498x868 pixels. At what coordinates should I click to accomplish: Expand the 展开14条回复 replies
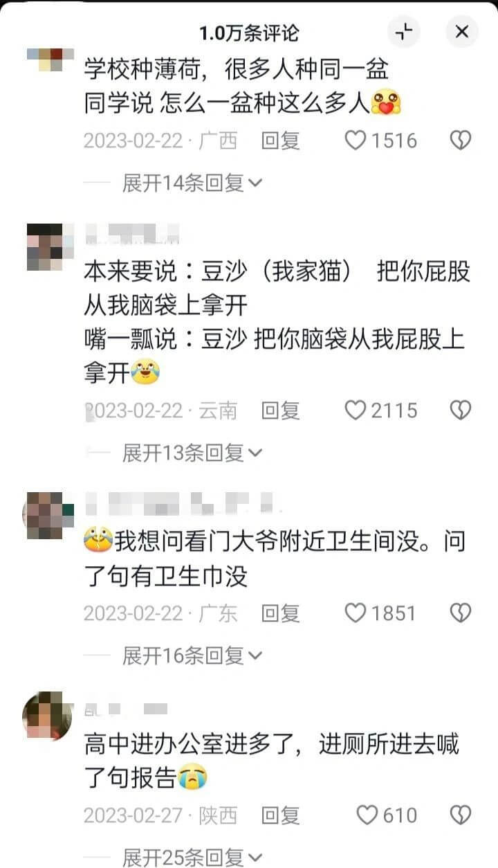point(192,183)
